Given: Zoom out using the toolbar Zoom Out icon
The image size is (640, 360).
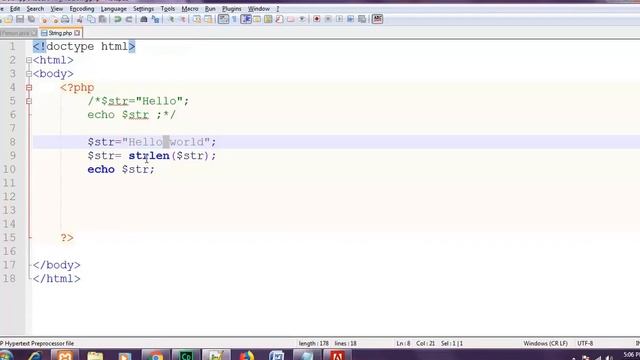Looking at the screenshot, I should [183, 19].
